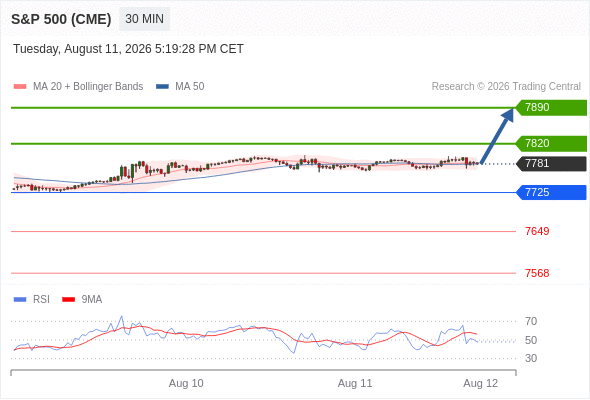Click the Aug 11 date axis label
The image size is (590, 400).
click(355, 383)
